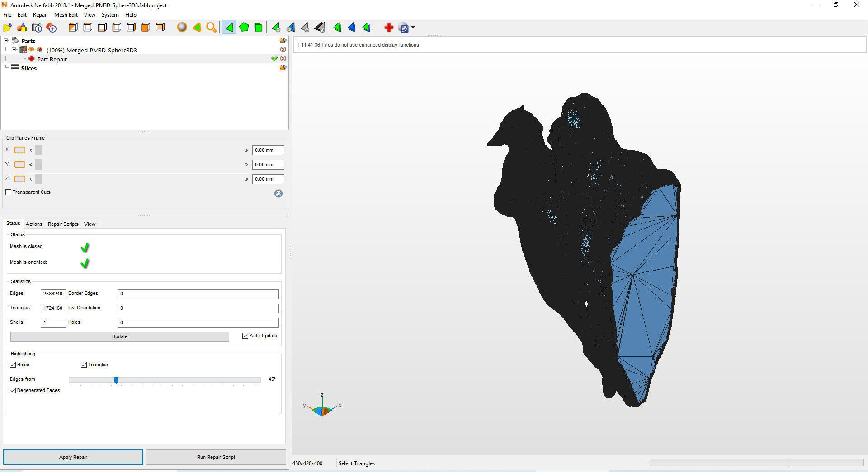Uncheck the Holes highlighting checkbox

13,365
